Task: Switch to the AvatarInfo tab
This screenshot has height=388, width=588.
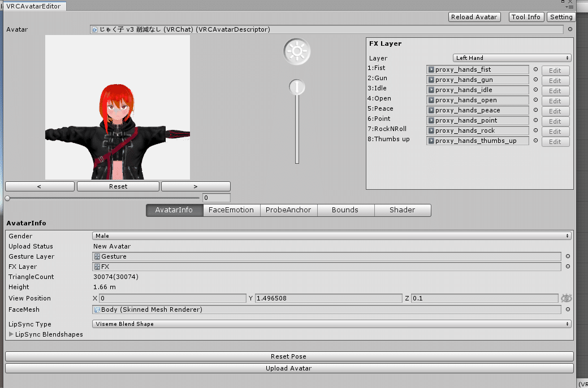Action: pos(174,210)
